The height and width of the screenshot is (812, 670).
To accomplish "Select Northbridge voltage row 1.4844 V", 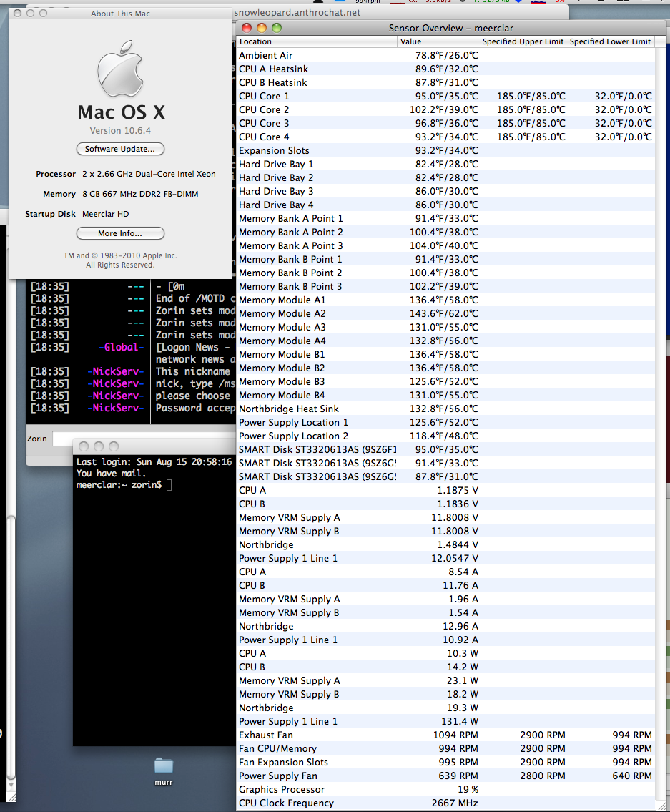I will (x=445, y=544).
